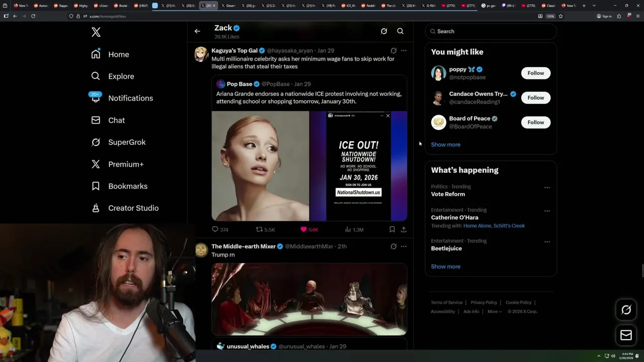Open more options for Catherine O'Hara trend

[x=547, y=211]
